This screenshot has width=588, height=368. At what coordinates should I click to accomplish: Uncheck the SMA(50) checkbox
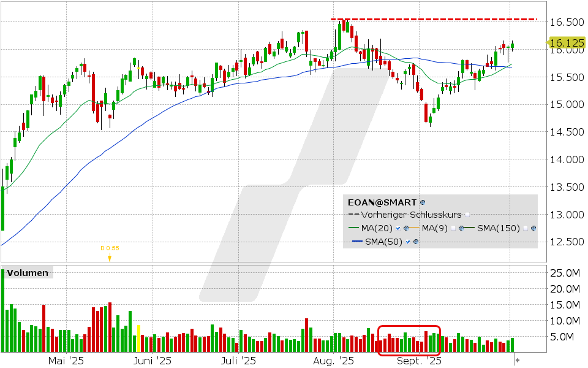pos(407,242)
